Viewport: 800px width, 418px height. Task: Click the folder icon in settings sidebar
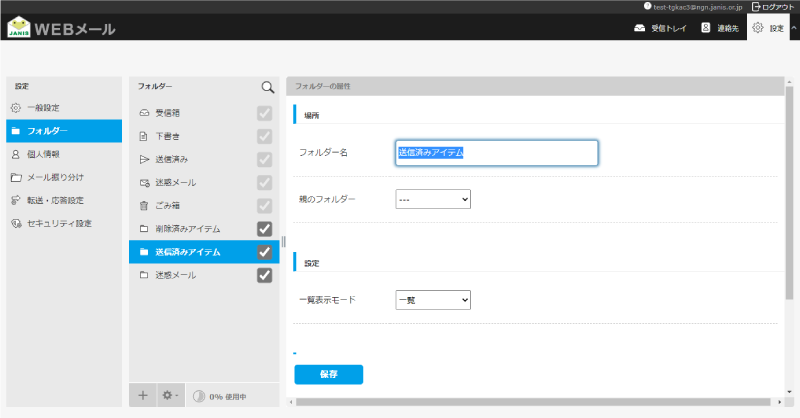(x=16, y=131)
